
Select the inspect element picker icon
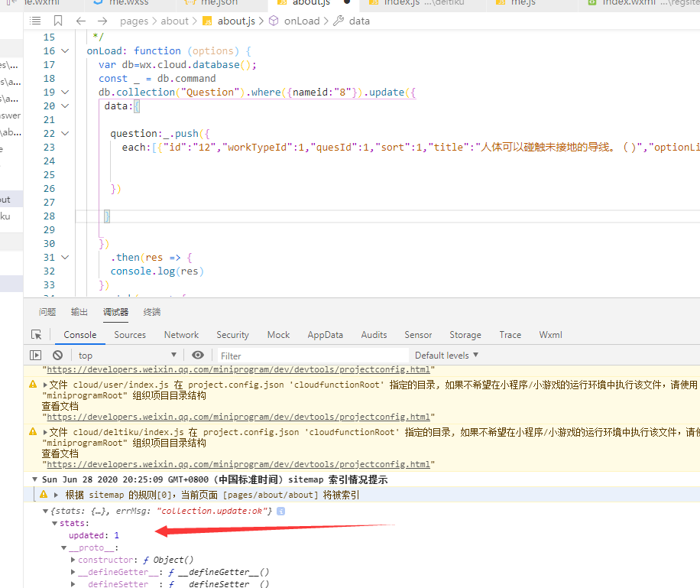click(36, 335)
